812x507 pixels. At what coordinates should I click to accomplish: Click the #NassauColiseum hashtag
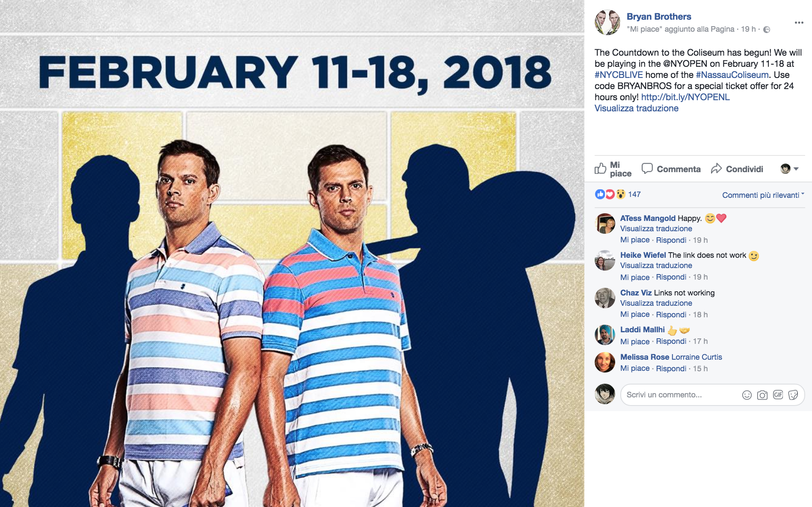tap(732, 75)
